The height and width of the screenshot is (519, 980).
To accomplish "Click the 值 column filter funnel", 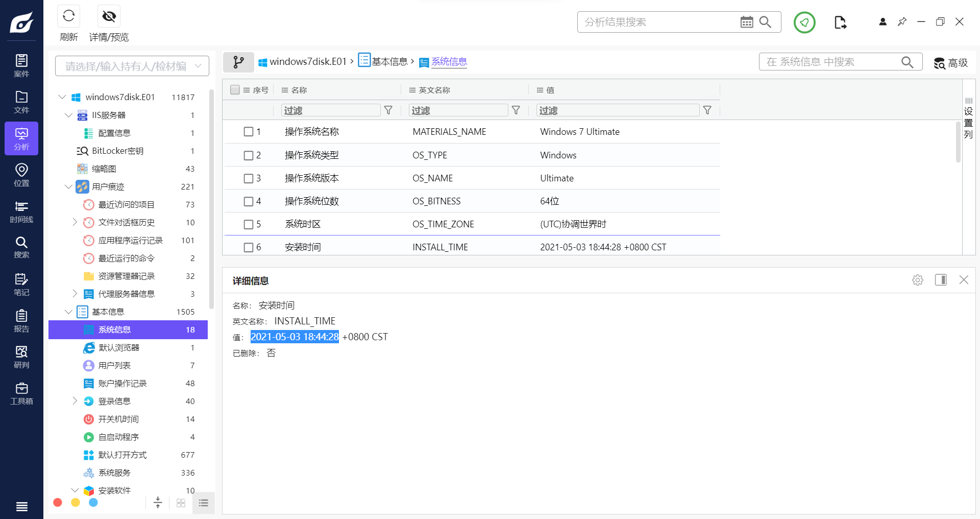I will coord(707,110).
